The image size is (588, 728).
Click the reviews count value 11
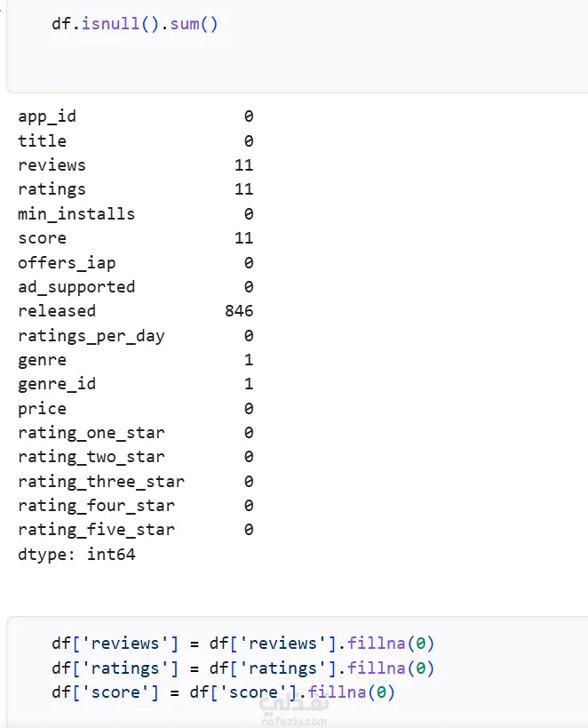[244, 165]
